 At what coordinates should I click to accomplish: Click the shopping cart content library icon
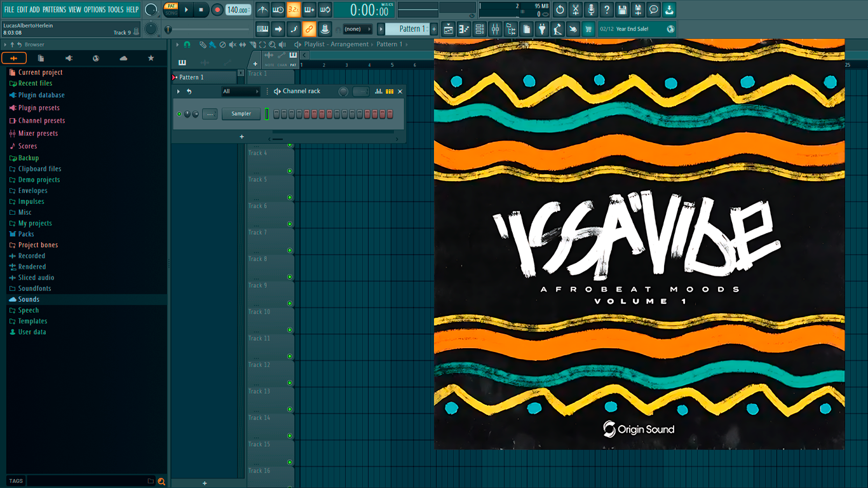tap(588, 29)
